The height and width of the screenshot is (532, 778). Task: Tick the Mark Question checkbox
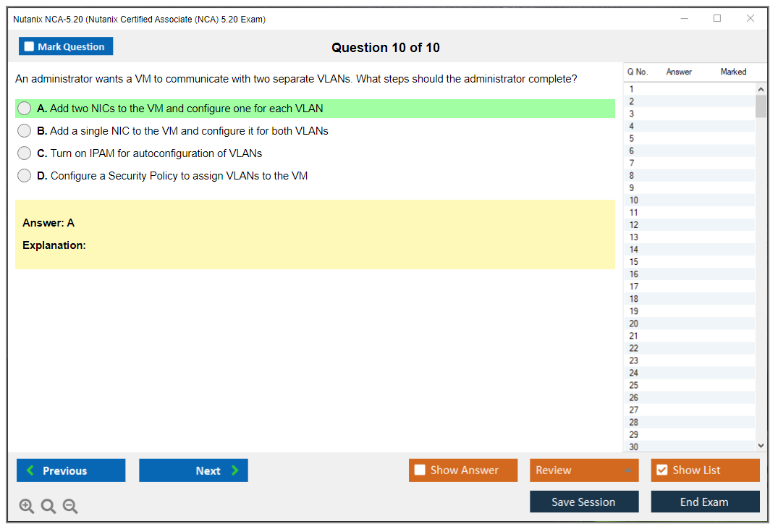coord(30,47)
